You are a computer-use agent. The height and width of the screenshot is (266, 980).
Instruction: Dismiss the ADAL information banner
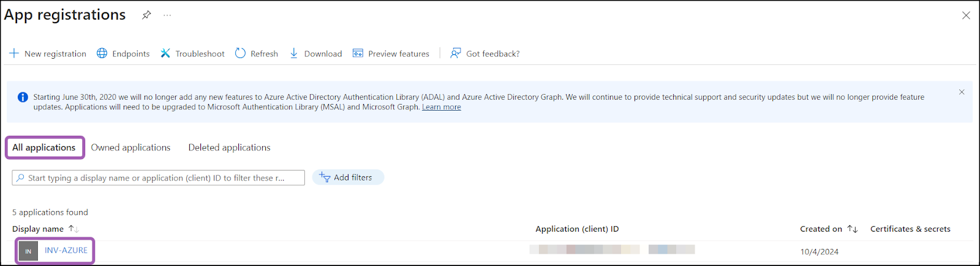962,92
